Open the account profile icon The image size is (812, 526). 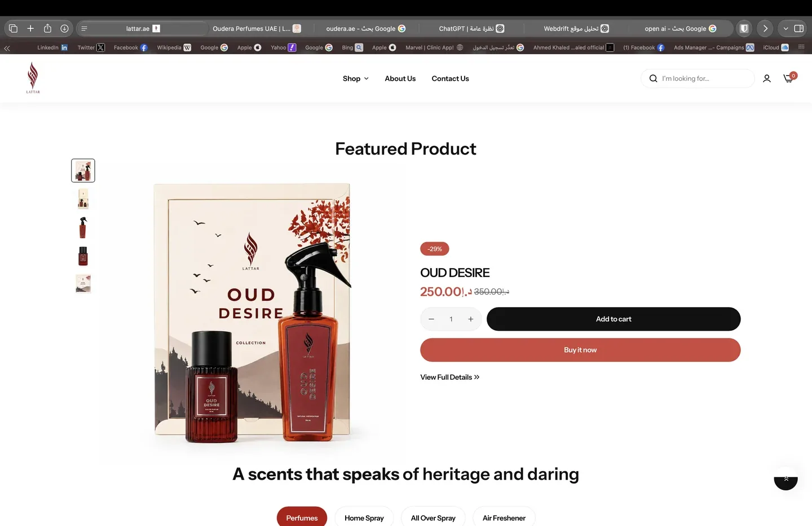click(767, 78)
